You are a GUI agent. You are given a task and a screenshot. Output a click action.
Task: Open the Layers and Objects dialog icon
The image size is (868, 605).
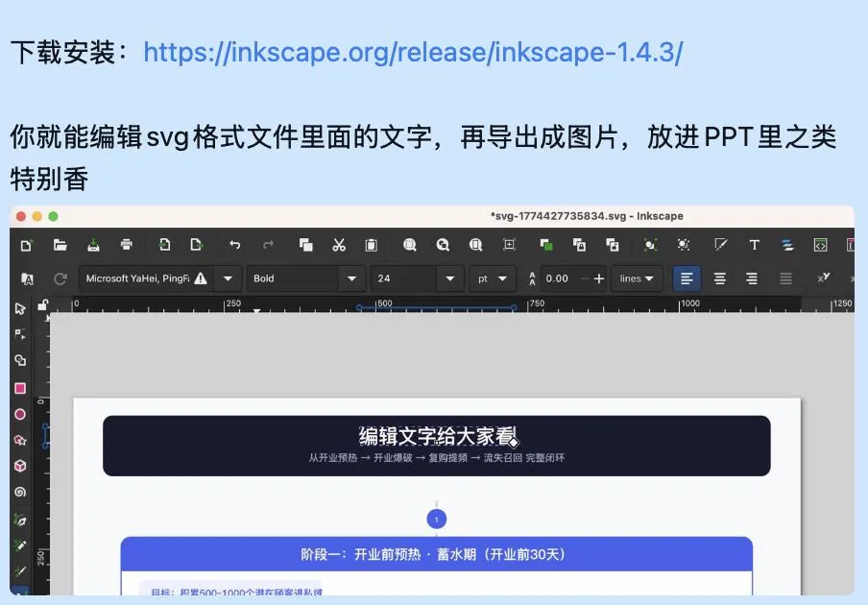coord(787,245)
